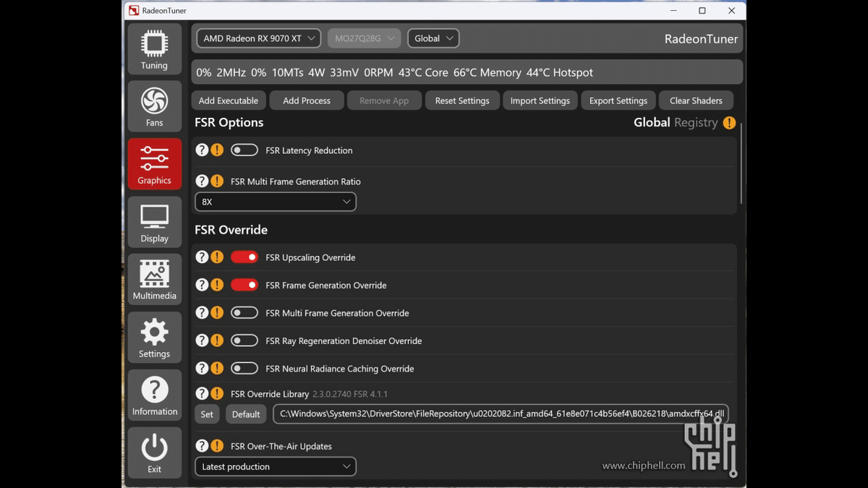This screenshot has height=488, width=868.
Task: Click help icon for FSR Upscaling Override
Action: pos(202,257)
